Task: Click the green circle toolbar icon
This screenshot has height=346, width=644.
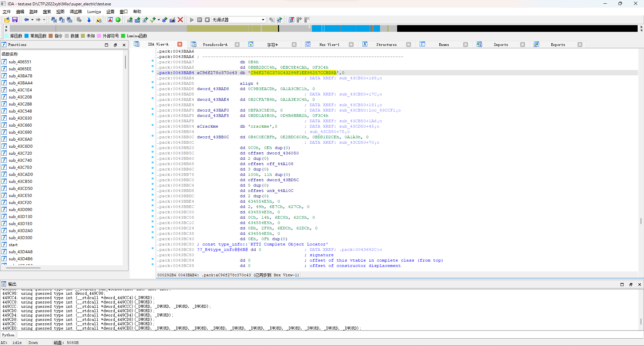Action: click(118, 20)
